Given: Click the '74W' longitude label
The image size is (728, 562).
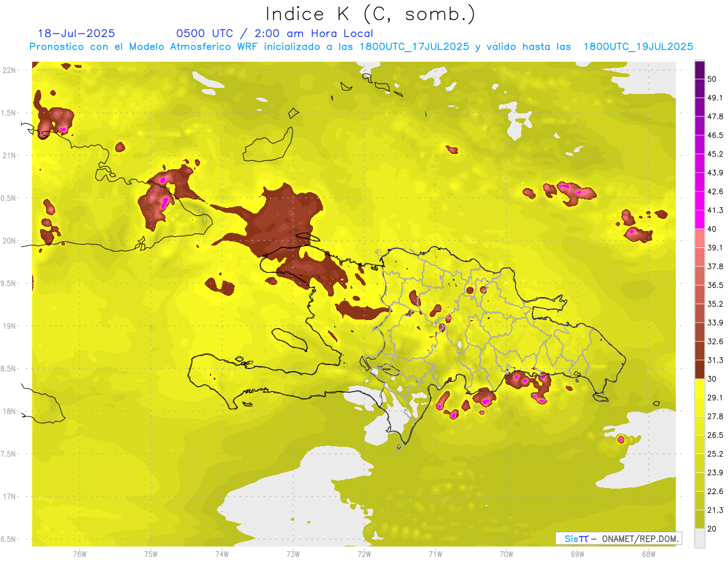Looking at the screenshot, I should tap(222, 554).
